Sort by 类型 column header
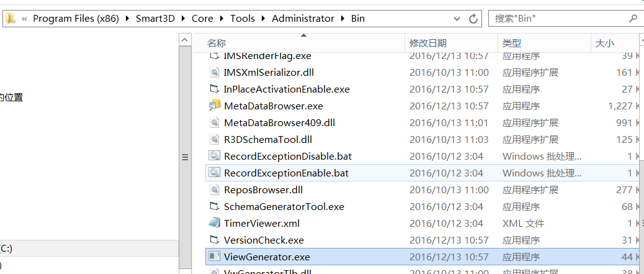The height and width of the screenshot is (274, 644). [x=545, y=43]
